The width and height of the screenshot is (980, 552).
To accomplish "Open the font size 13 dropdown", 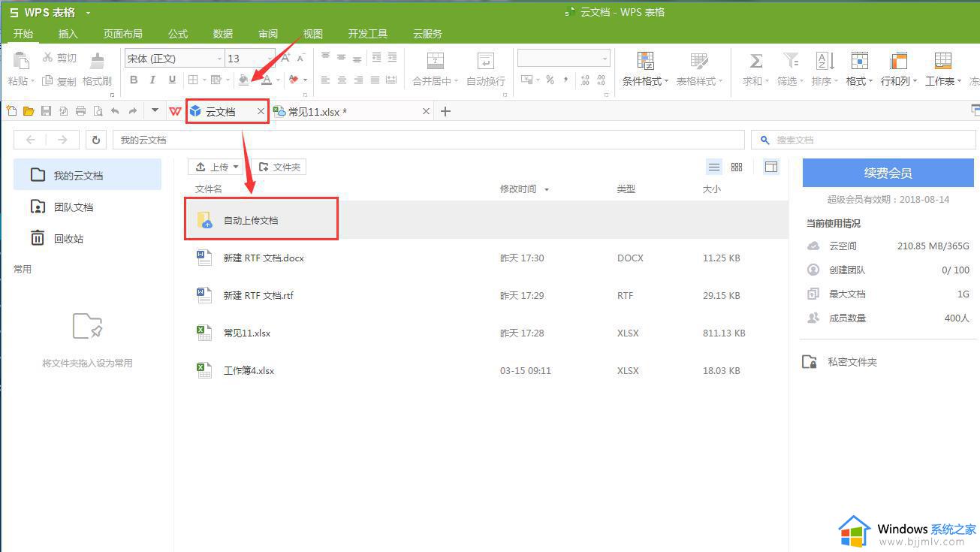I will tap(270, 59).
